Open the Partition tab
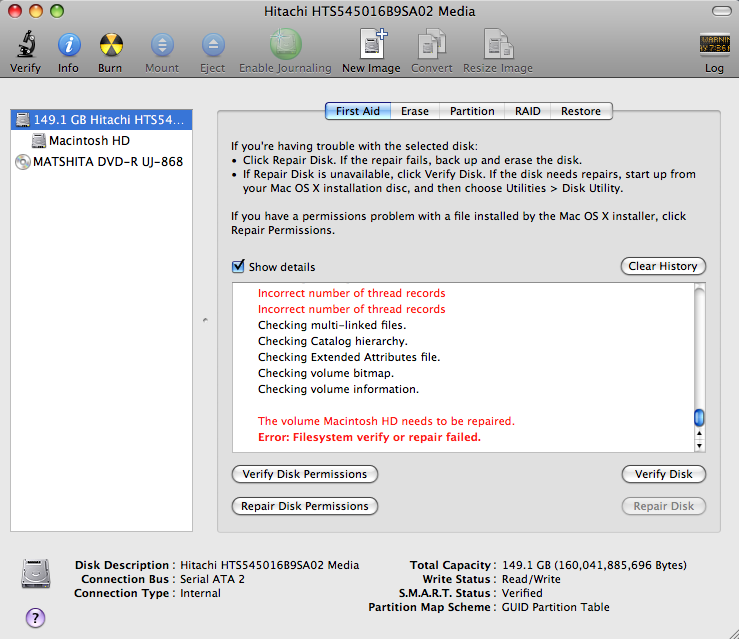This screenshot has height=639, width=739. [472, 111]
